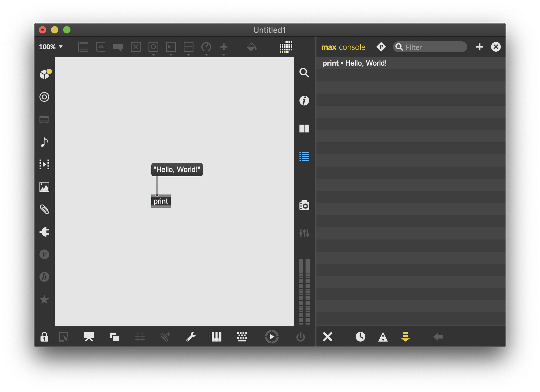Toggle presentation mode icon
This screenshot has width=540, height=392.
pyautogui.click(x=89, y=337)
